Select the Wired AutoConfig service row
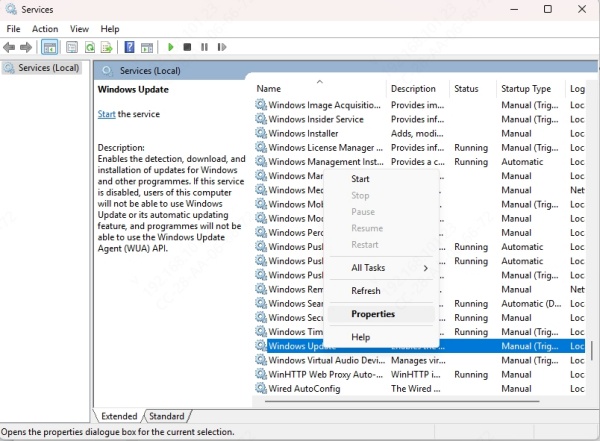Screen dimensions: 600x441 pos(419,388)
